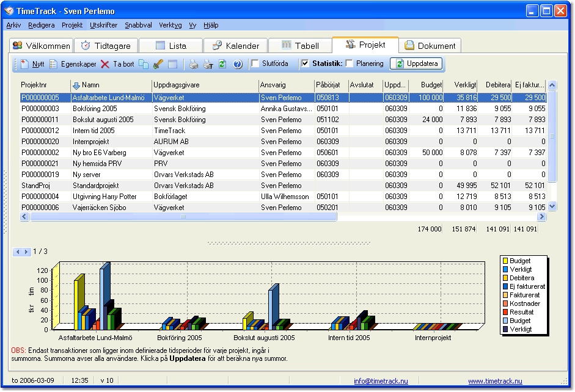Select the Bokslut augusti 2005 row
The height and width of the screenshot is (392, 575).
(x=283, y=120)
